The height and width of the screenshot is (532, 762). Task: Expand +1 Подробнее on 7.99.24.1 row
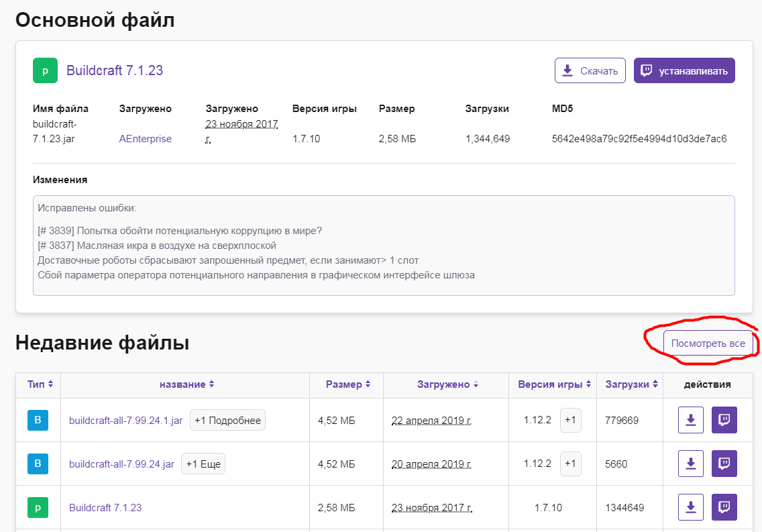227,420
